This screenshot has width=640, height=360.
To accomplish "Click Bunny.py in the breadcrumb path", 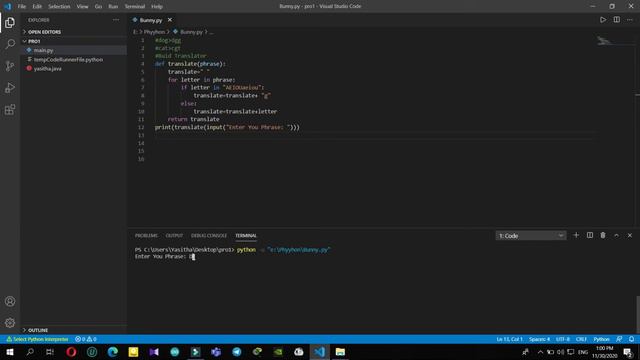I will pos(191,32).
